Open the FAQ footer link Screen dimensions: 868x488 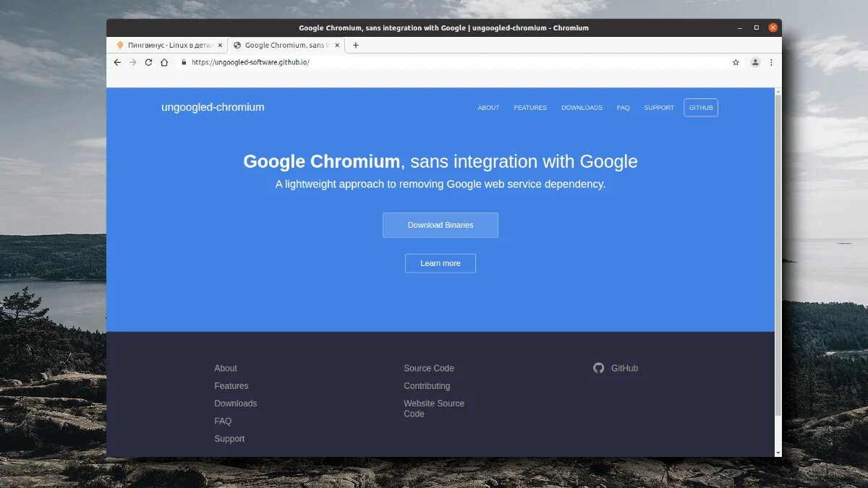click(x=223, y=421)
